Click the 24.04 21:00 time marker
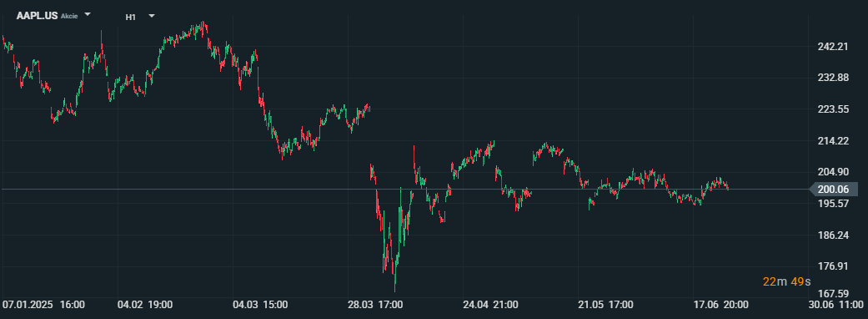Image resolution: width=868 pixels, height=319 pixels. click(490, 305)
